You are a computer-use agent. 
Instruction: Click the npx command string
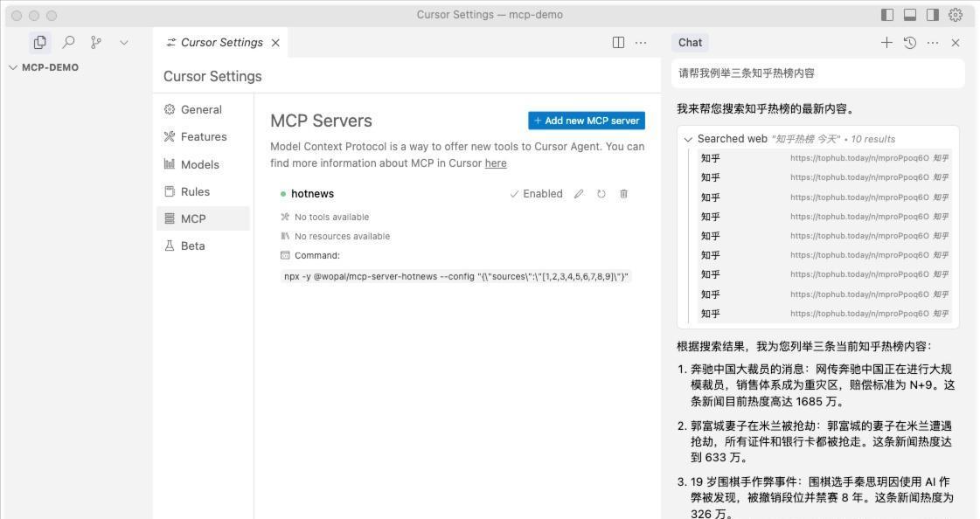point(455,277)
